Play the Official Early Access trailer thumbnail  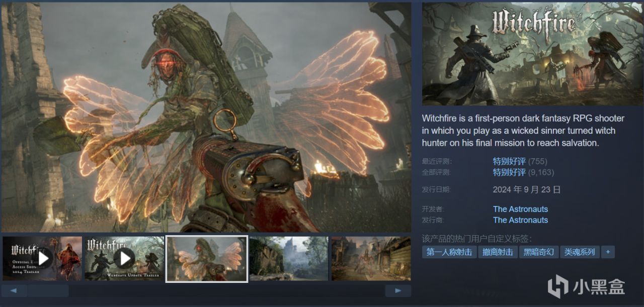(x=42, y=258)
